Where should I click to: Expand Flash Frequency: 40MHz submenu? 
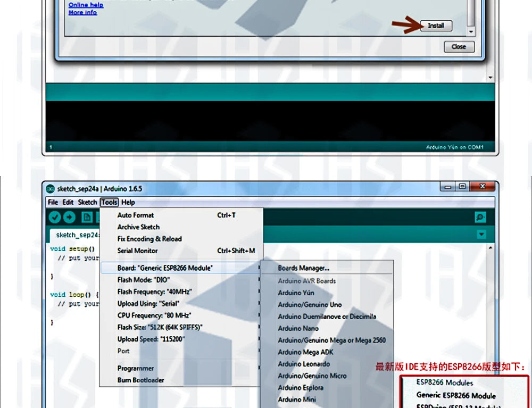[x=181, y=292]
